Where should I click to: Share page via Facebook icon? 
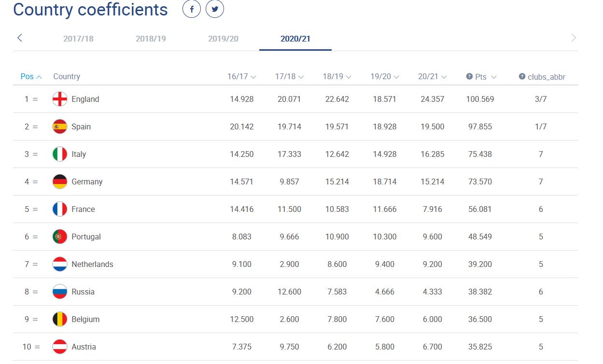pyautogui.click(x=192, y=9)
